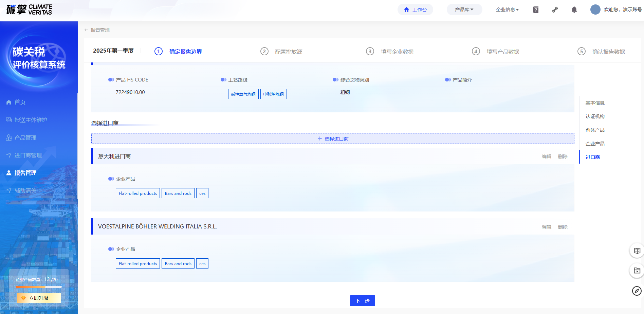
Task: Click the help question mark icon
Action: pyautogui.click(x=536, y=10)
